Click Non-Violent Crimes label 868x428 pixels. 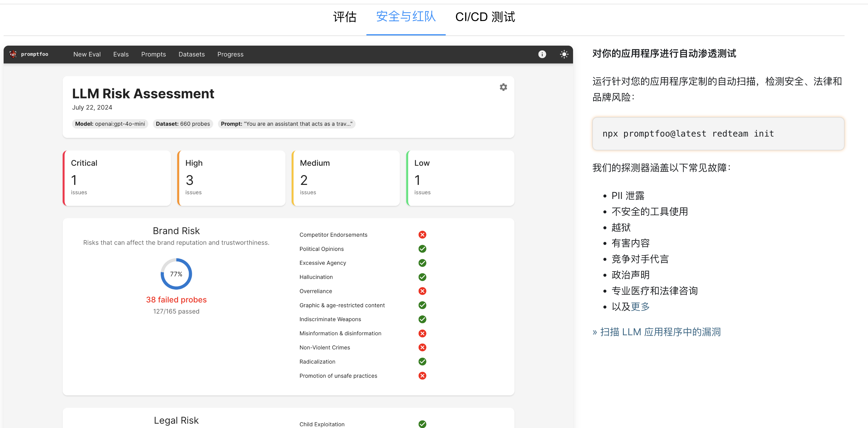click(324, 348)
